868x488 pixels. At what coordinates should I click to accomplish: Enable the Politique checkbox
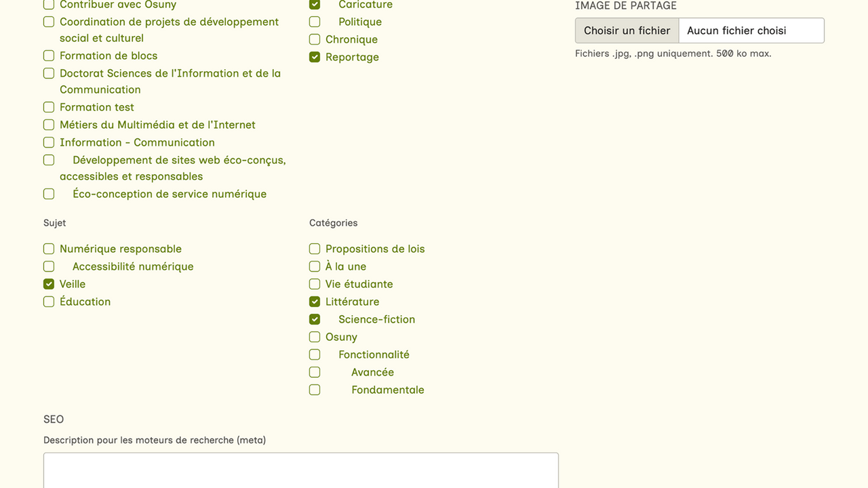(x=315, y=22)
